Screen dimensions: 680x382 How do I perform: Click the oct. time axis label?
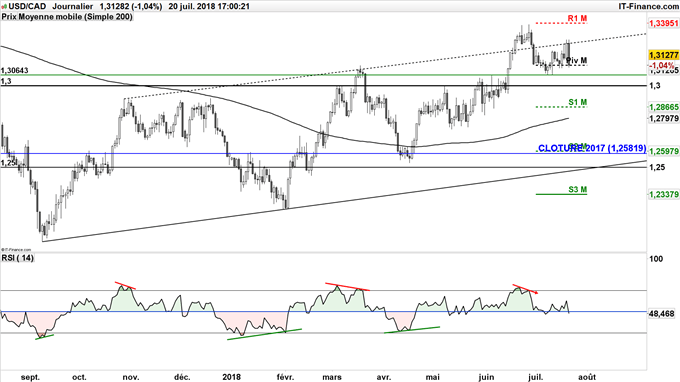tap(79, 377)
